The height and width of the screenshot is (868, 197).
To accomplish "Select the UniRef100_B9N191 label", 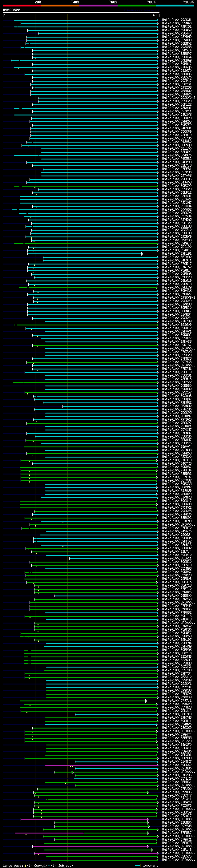I will 176,253.
